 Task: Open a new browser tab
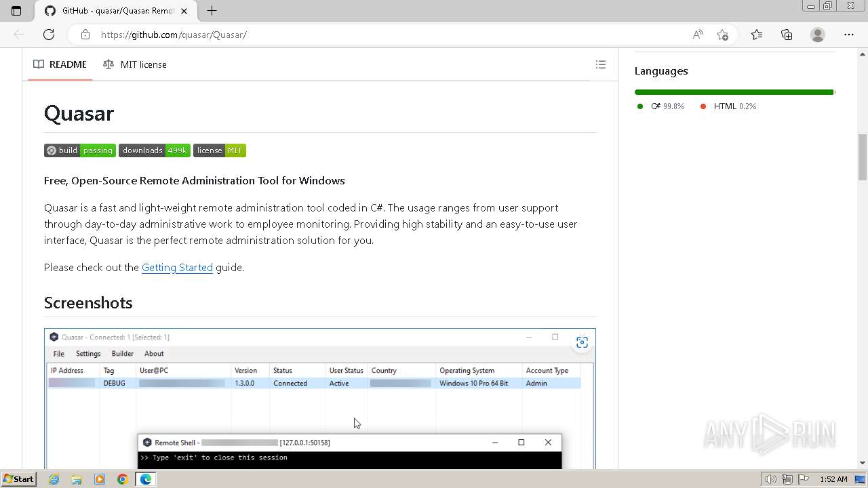(x=212, y=11)
